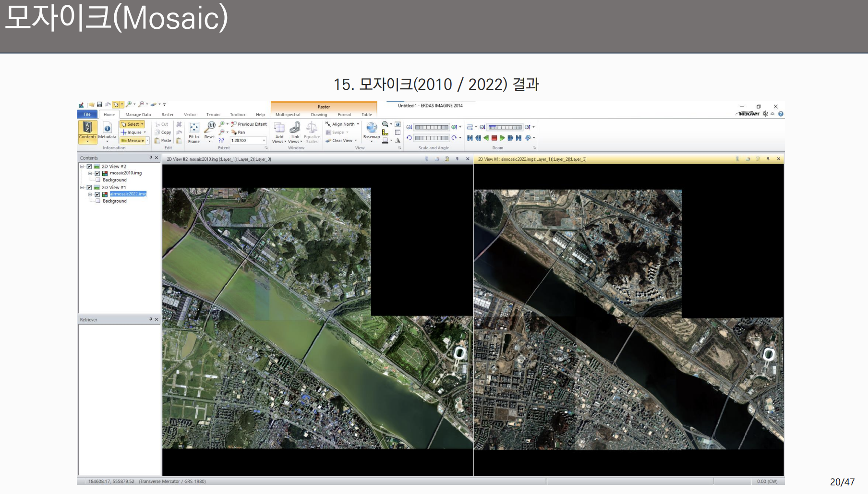Switch to the Toolbox tab
This screenshot has width=868, height=494.
(x=238, y=115)
